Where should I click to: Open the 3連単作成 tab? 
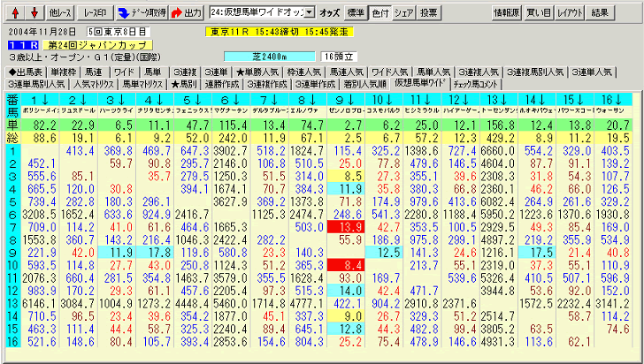click(x=316, y=85)
